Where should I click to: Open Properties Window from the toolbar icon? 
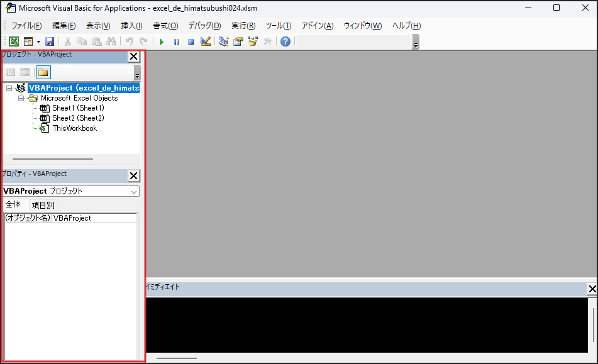pos(238,41)
